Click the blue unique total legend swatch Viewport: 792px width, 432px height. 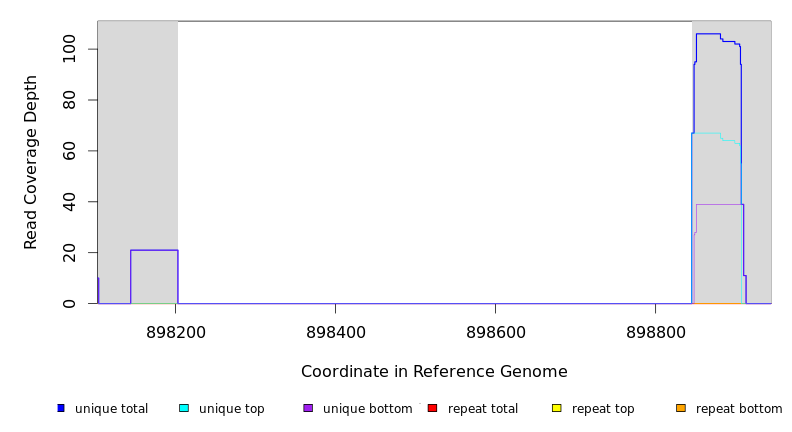(x=61, y=408)
